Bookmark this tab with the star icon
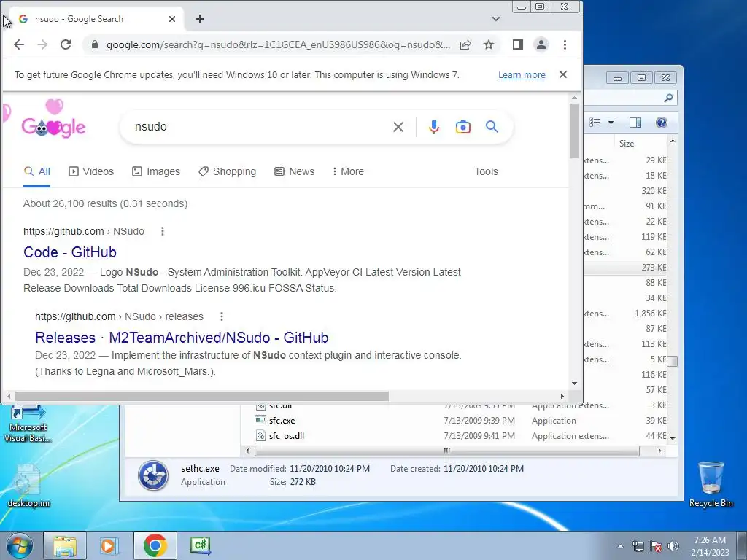 tap(489, 44)
